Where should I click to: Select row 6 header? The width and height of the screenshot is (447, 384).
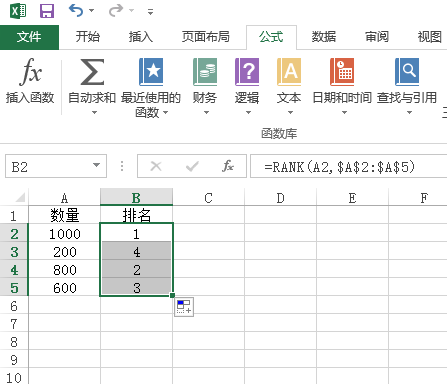[x=14, y=306]
